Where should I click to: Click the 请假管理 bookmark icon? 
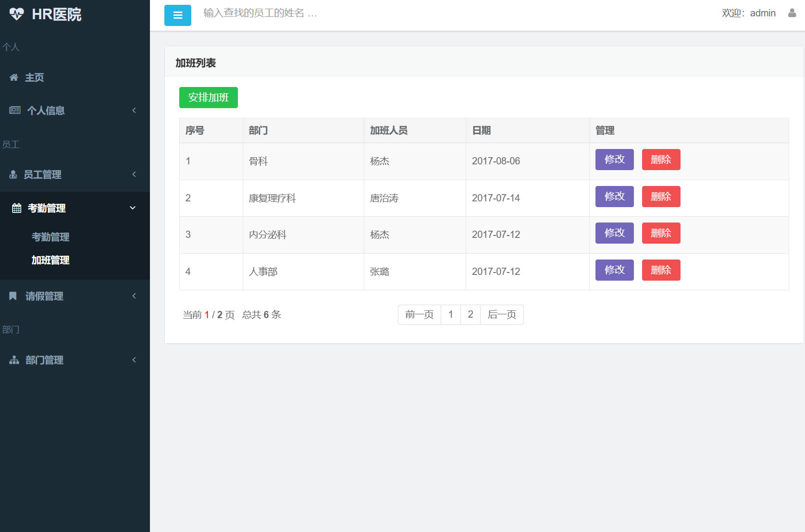coord(12,296)
